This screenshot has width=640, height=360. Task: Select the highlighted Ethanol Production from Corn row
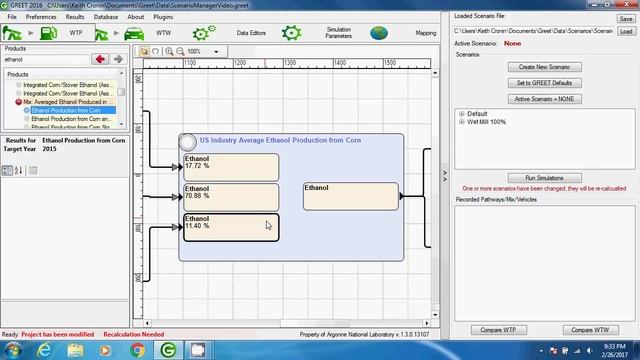coord(73,110)
